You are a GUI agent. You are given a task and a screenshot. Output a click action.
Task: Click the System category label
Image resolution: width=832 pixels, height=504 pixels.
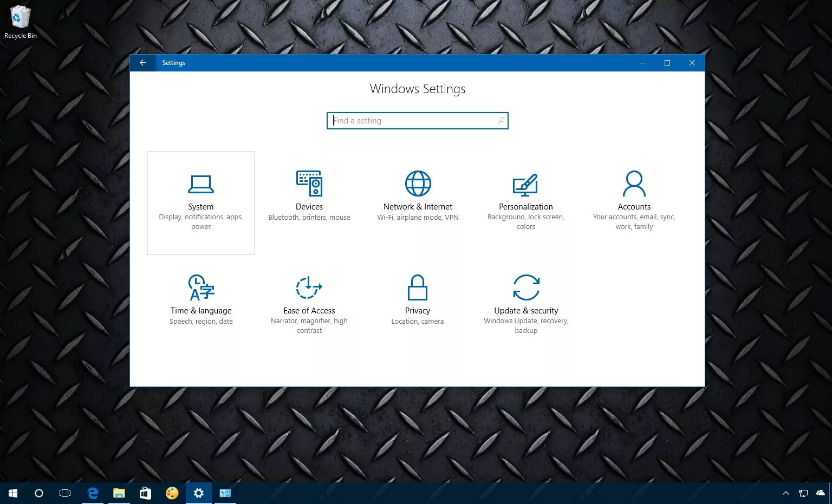coord(201,207)
